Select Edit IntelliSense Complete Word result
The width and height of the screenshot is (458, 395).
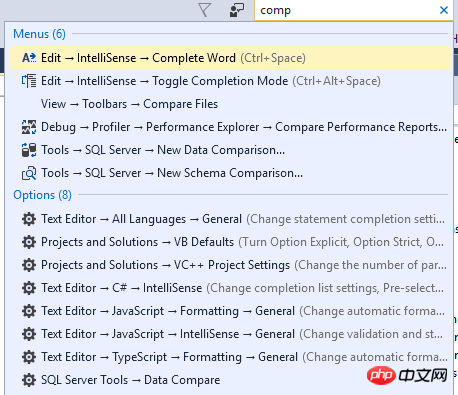[230, 58]
